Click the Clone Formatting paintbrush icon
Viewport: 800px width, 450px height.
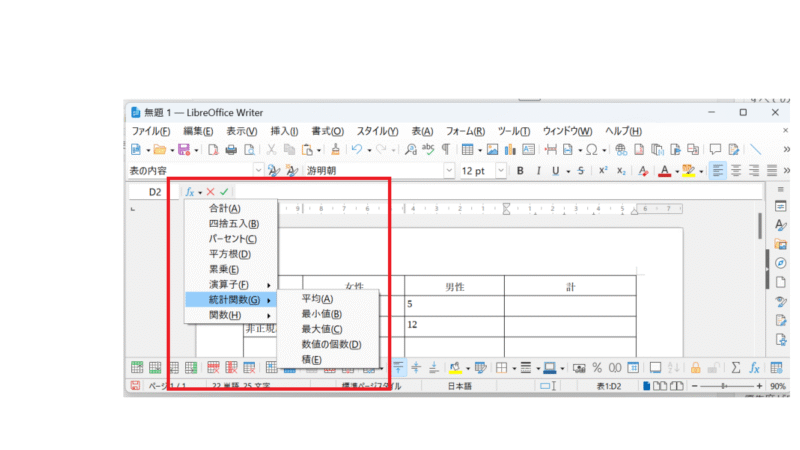[x=335, y=149]
